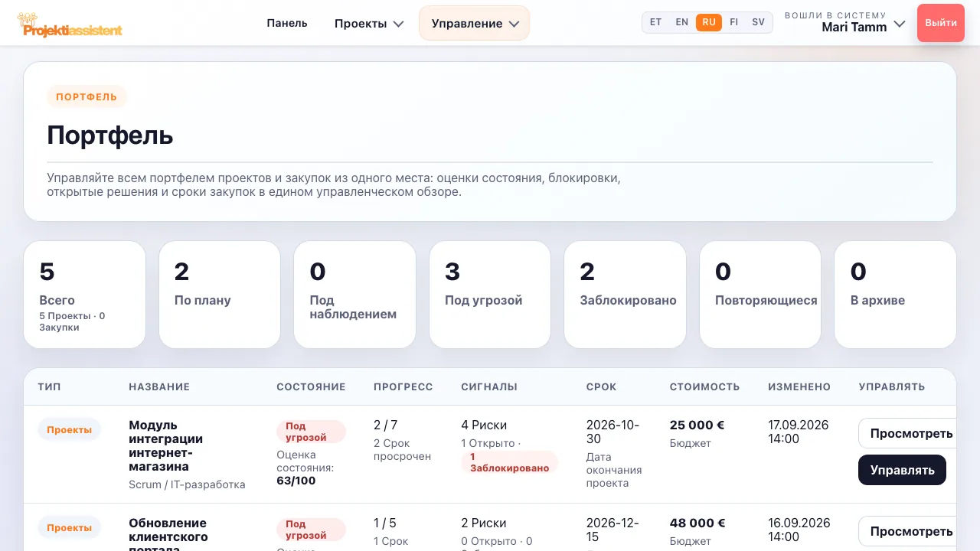Click the 63/100 health score
Screen dimensions: 980x551
coord(296,481)
